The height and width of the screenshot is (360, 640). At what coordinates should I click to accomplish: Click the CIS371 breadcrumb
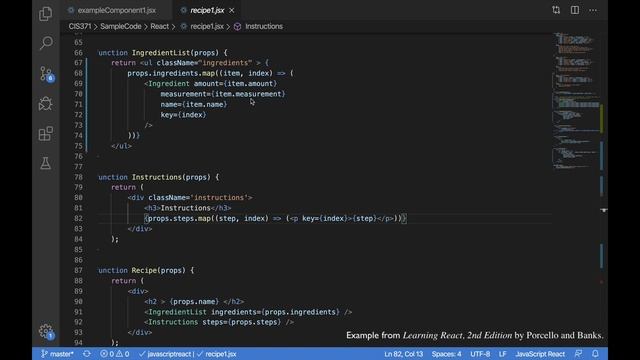[80, 26]
